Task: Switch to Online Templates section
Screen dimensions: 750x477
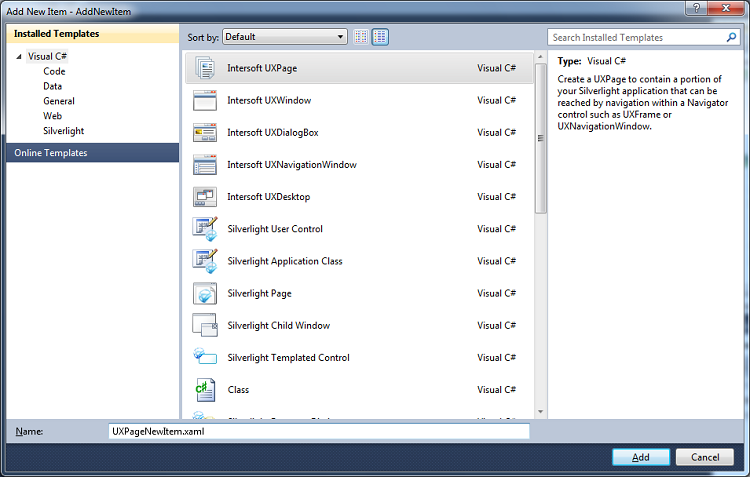Action: click(x=92, y=153)
